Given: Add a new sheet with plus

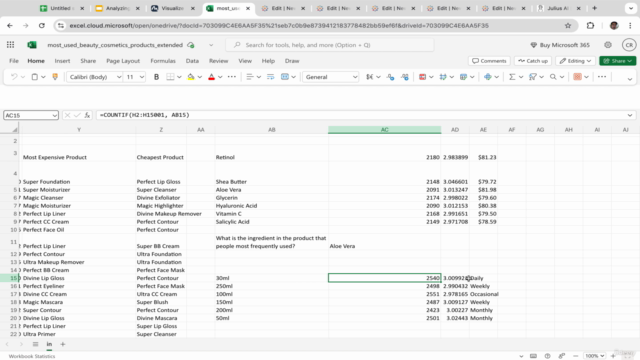Looking at the screenshot, I should [x=62, y=344].
